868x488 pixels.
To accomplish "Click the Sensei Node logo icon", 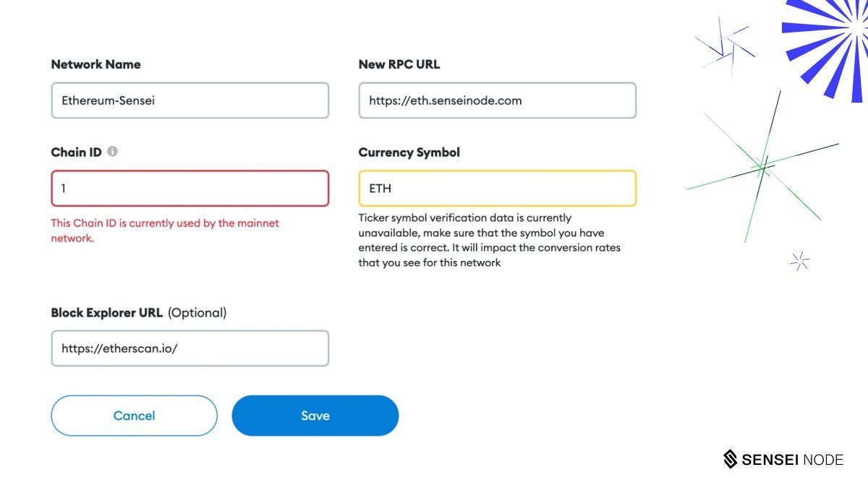I will [731, 459].
